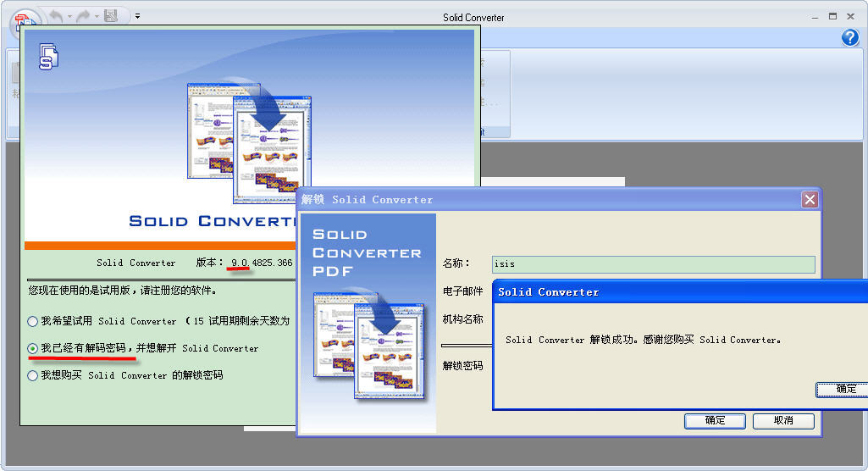Click the 机构名称 label

[x=462, y=319]
